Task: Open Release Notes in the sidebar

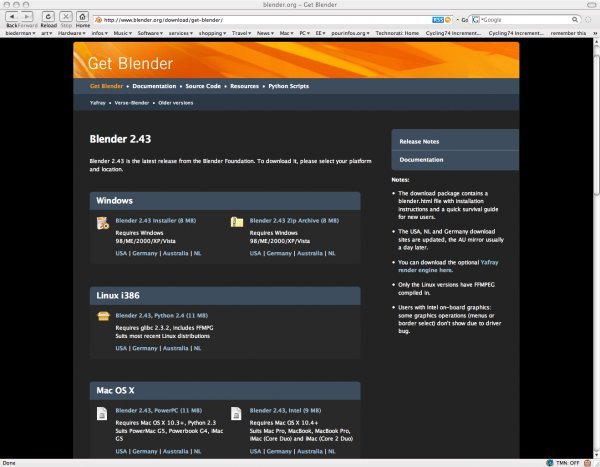Action: (455, 141)
